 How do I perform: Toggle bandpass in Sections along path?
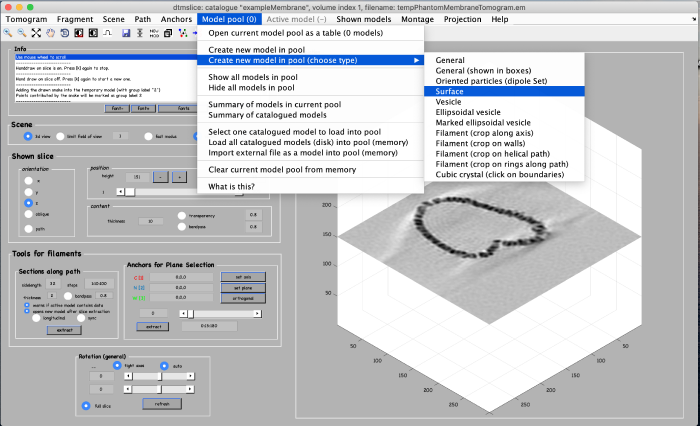coord(68,296)
